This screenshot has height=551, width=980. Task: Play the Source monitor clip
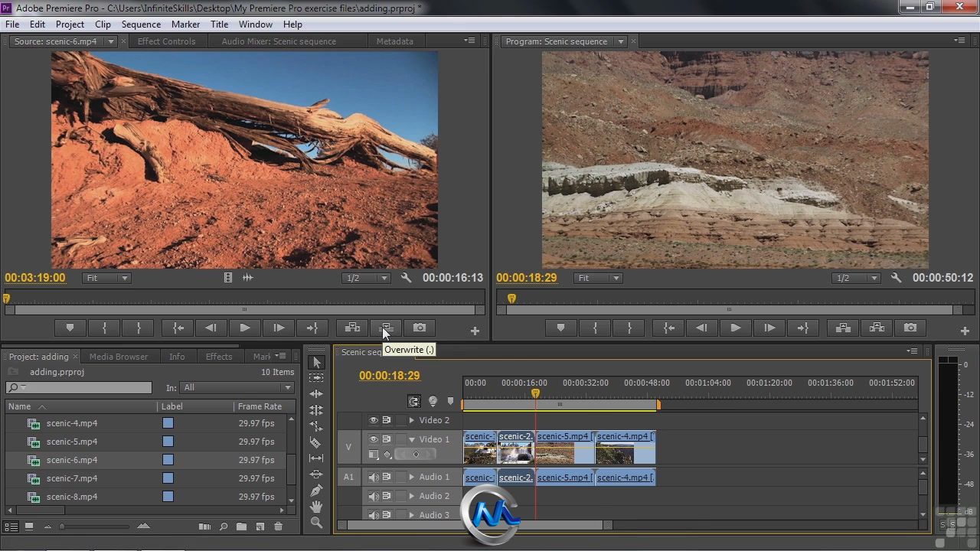pyautogui.click(x=245, y=328)
